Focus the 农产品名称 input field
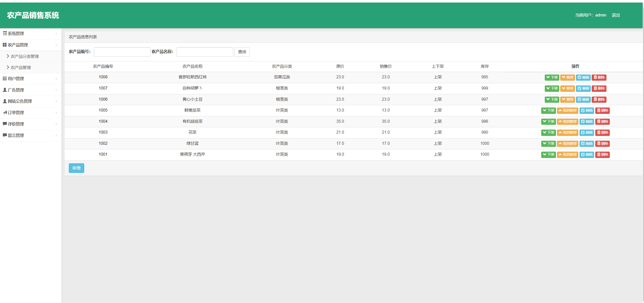Screen dimensions: 644x303 [x=205, y=52]
